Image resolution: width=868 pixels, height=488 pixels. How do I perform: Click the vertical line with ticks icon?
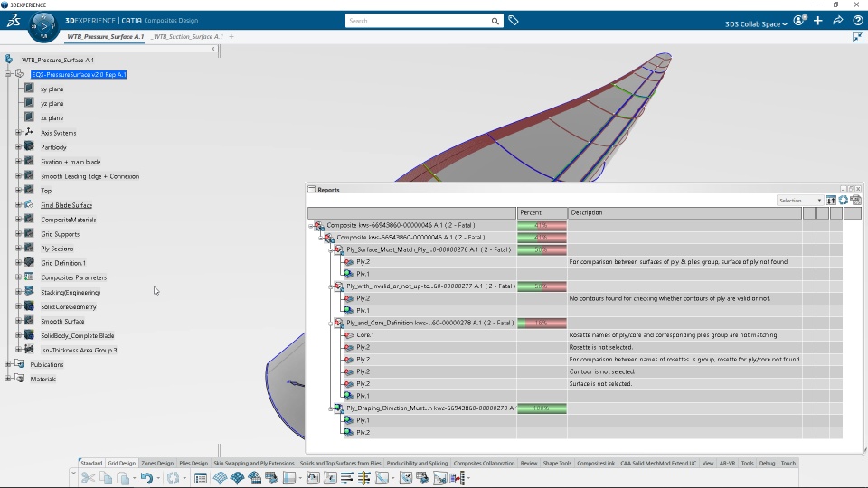coord(363,478)
